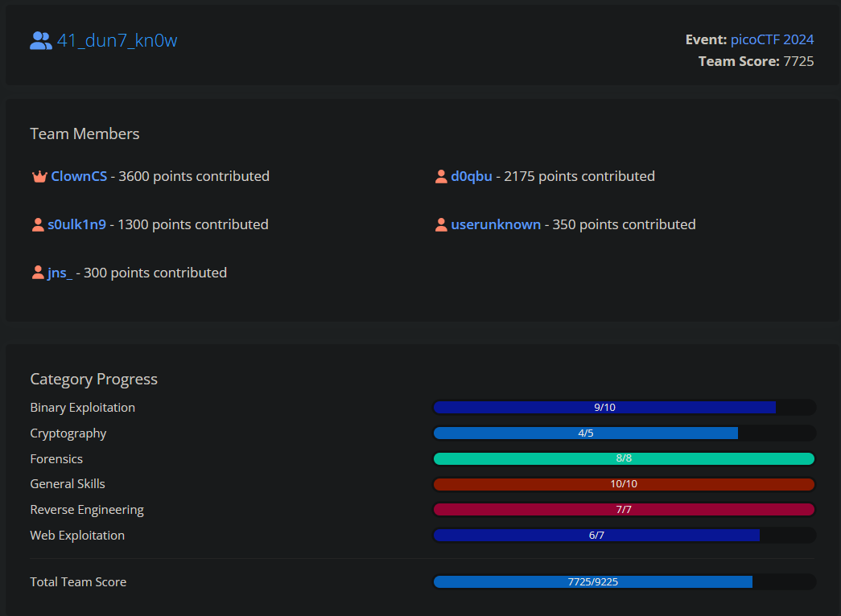Click the user icon beside userunknown
The width and height of the screenshot is (841, 616).
click(441, 224)
